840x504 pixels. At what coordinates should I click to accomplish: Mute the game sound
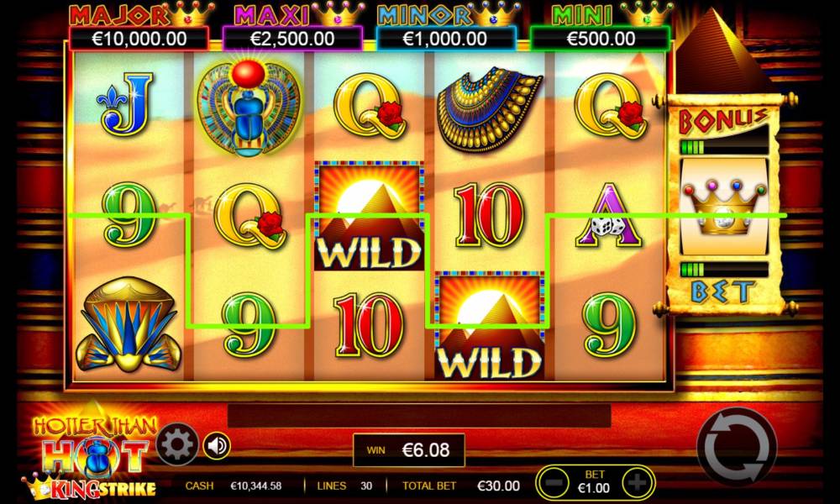coord(217,445)
